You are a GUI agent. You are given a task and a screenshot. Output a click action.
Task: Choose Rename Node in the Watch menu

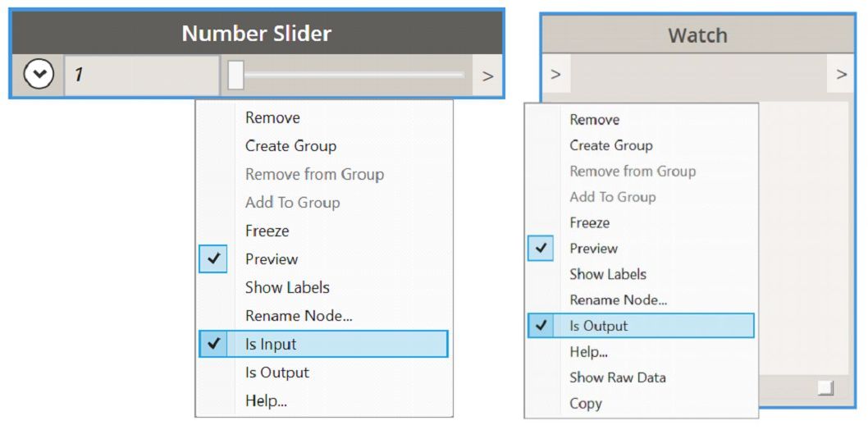pyautogui.click(x=618, y=300)
